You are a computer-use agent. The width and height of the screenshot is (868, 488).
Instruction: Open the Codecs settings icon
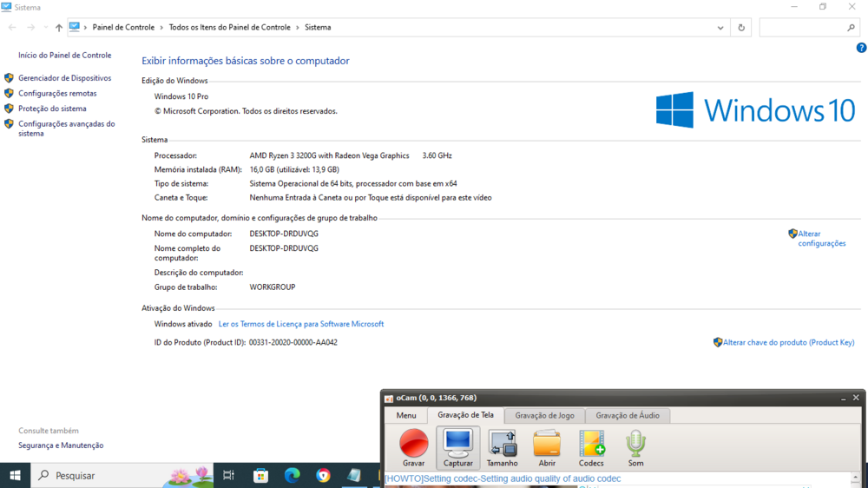[x=591, y=444]
